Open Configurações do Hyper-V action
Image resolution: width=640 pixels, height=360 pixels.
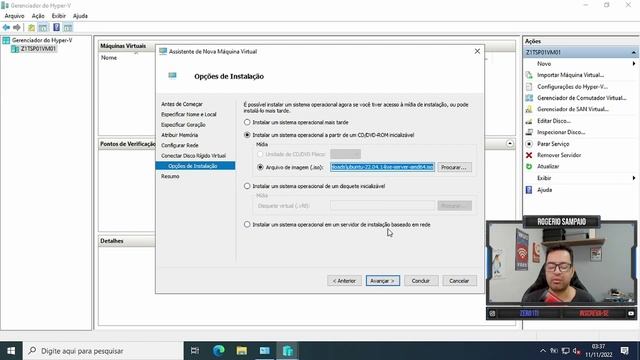(572, 87)
